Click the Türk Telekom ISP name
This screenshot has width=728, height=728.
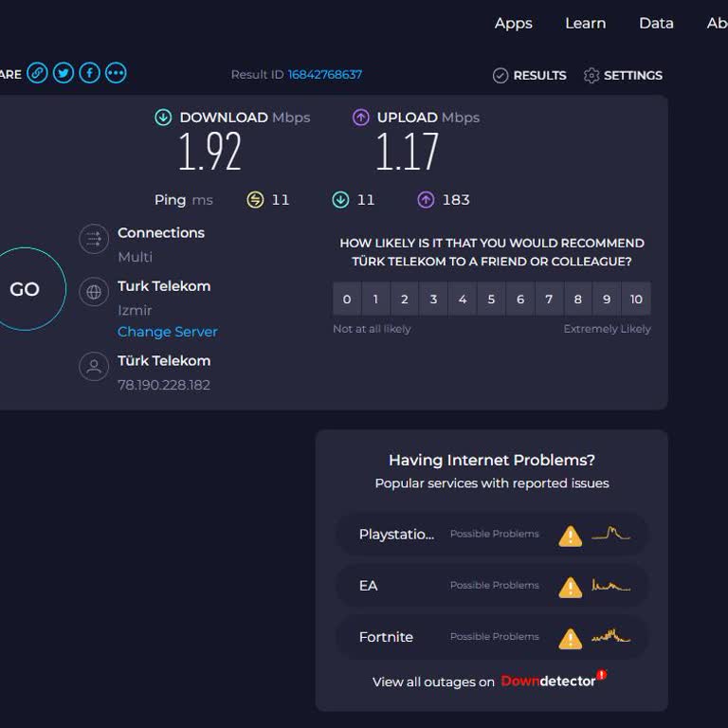pyautogui.click(x=164, y=360)
